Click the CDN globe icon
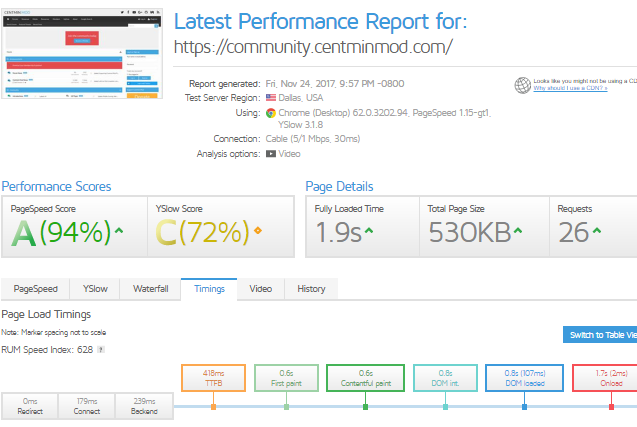This screenshot has width=637, height=427. (x=522, y=85)
